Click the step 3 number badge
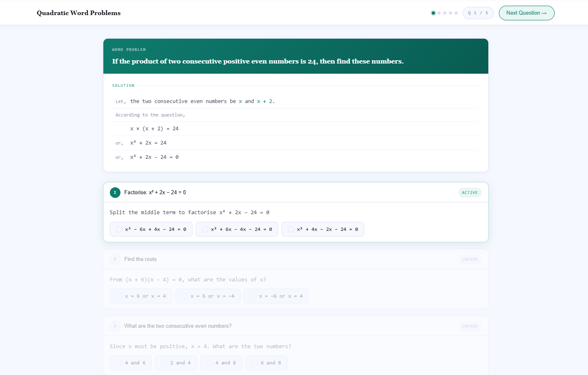The width and height of the screenshot is (588, 375). 115,326
